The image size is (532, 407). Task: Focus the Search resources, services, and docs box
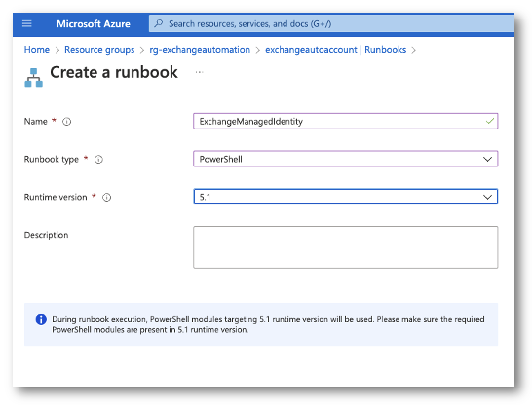331,23
